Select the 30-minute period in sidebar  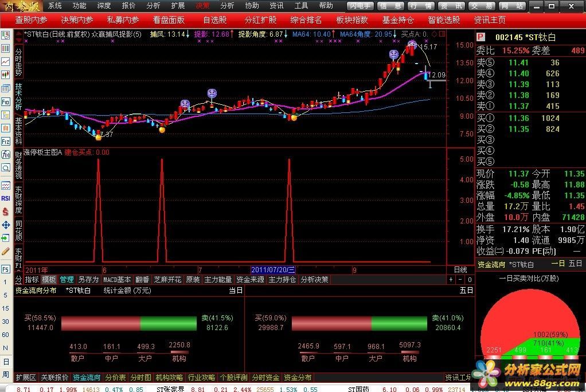5,322
